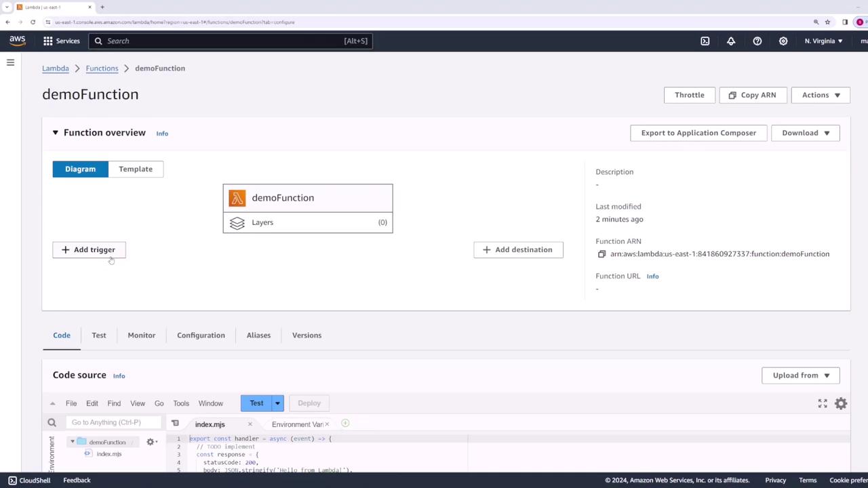868x488 pixels.
Task: Open the help question mark menu
Action: tap(757, 41)
